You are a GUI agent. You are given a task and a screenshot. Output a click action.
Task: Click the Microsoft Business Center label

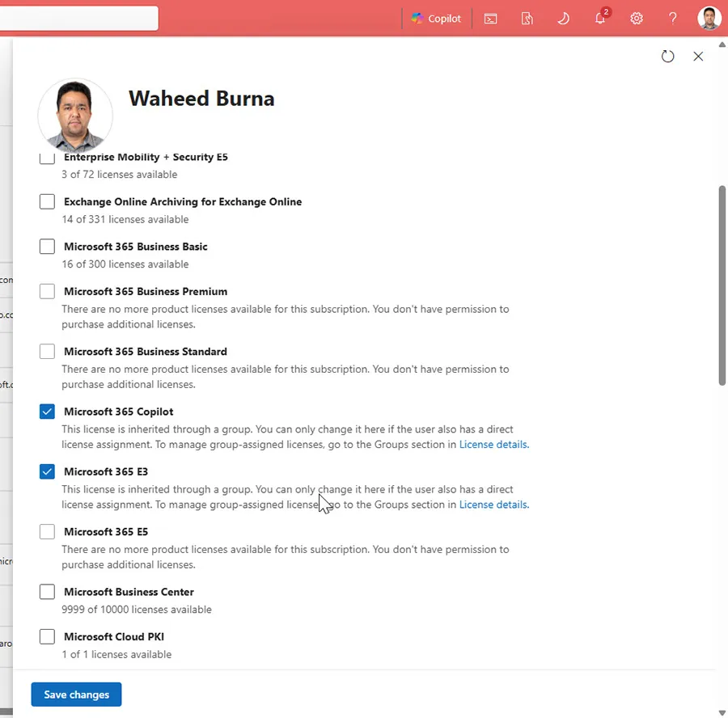[x=129, y=592]
